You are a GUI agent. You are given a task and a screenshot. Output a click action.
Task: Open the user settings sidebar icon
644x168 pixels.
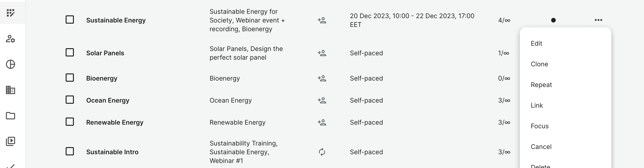point(11,39)
